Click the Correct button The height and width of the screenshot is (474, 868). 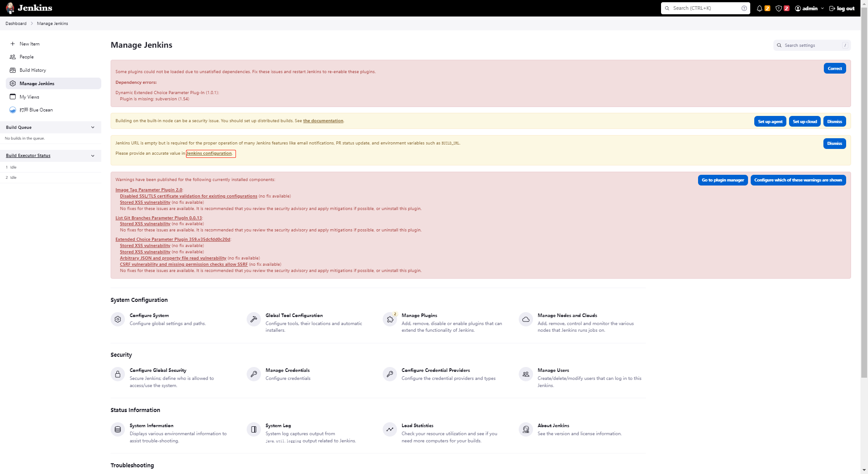pos(835,68)
